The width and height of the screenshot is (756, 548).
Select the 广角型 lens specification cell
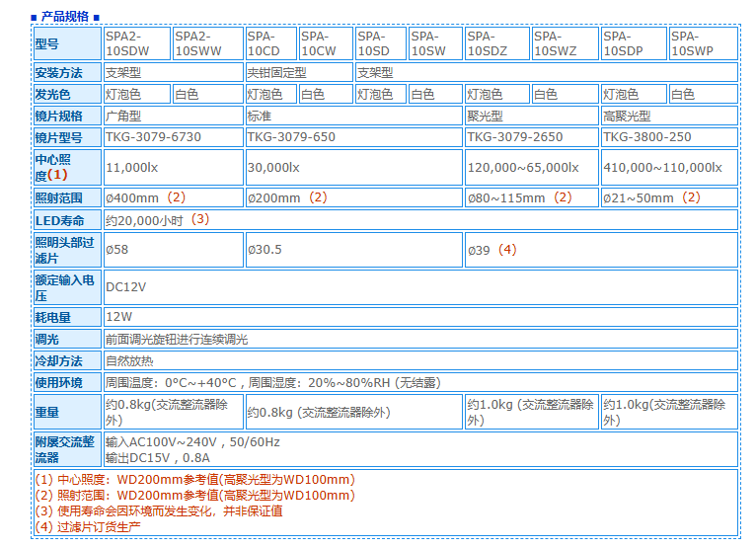tap(173, 116)
